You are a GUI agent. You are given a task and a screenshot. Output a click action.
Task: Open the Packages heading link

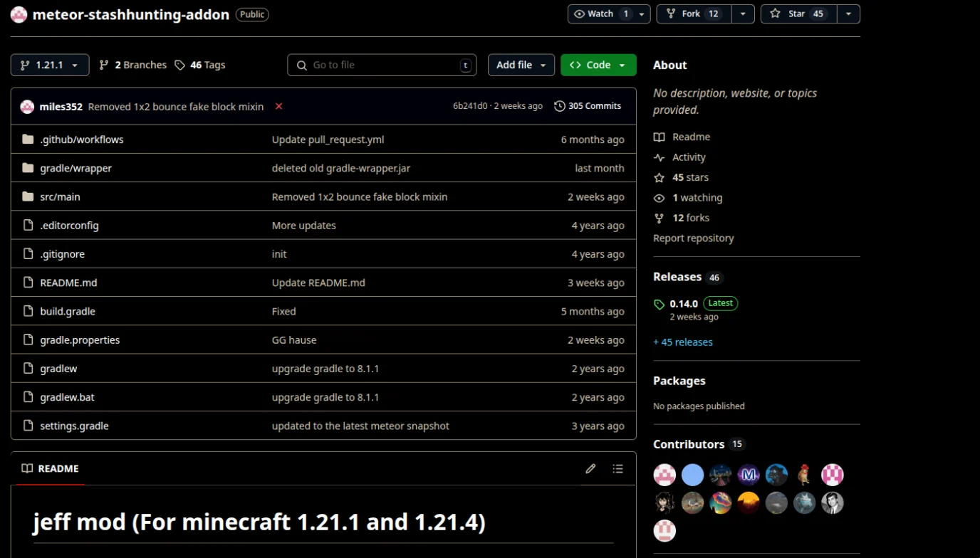679,381
